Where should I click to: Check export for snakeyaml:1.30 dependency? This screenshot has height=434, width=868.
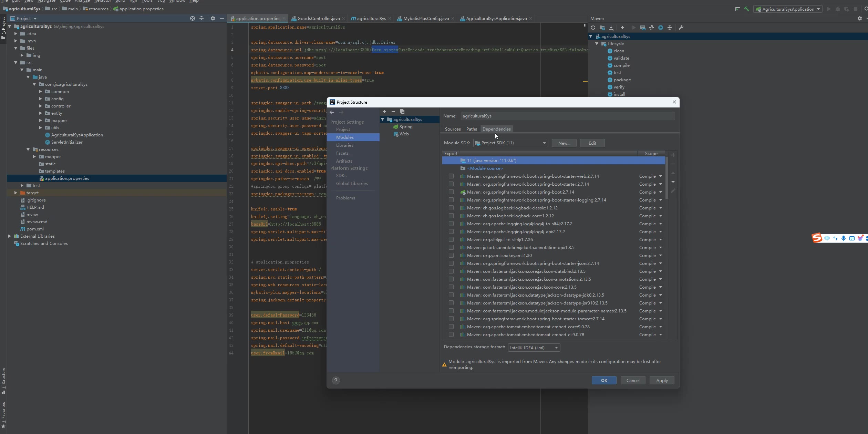point(451,256)
